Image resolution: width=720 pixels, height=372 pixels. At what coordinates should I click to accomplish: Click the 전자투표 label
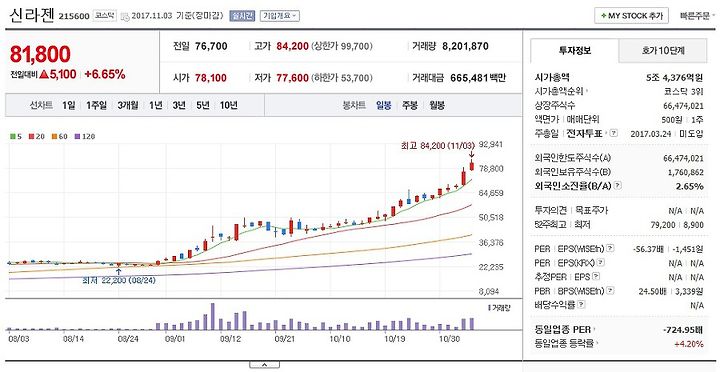pos(585,133)
